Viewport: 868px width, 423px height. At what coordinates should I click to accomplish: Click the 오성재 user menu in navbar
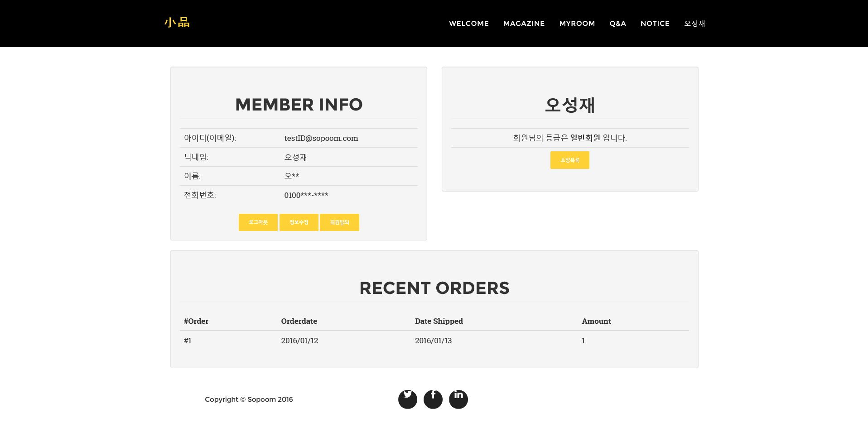coord(694,24)
